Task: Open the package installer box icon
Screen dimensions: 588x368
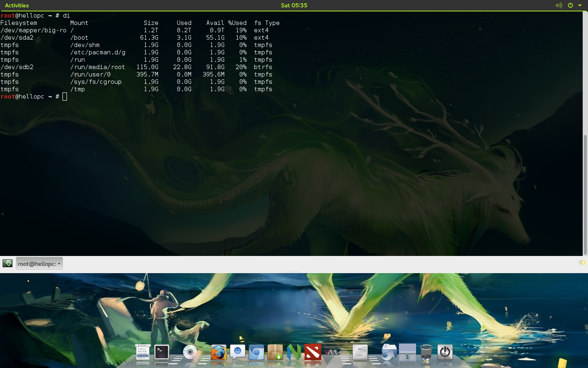Action: (x=275, y=352)
